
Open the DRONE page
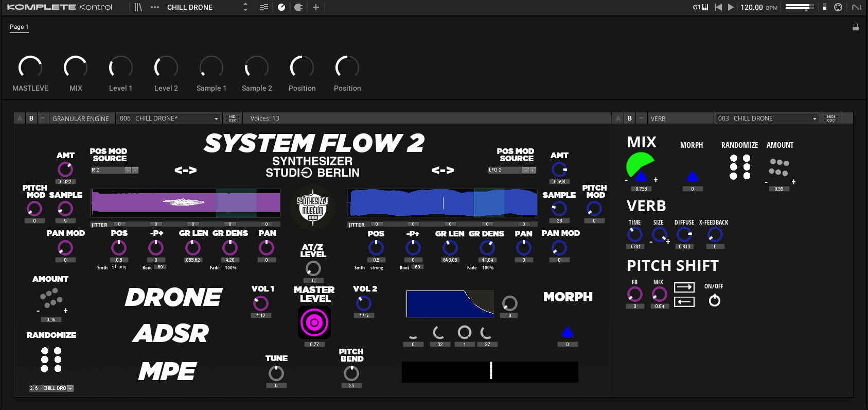click(173, 298)
